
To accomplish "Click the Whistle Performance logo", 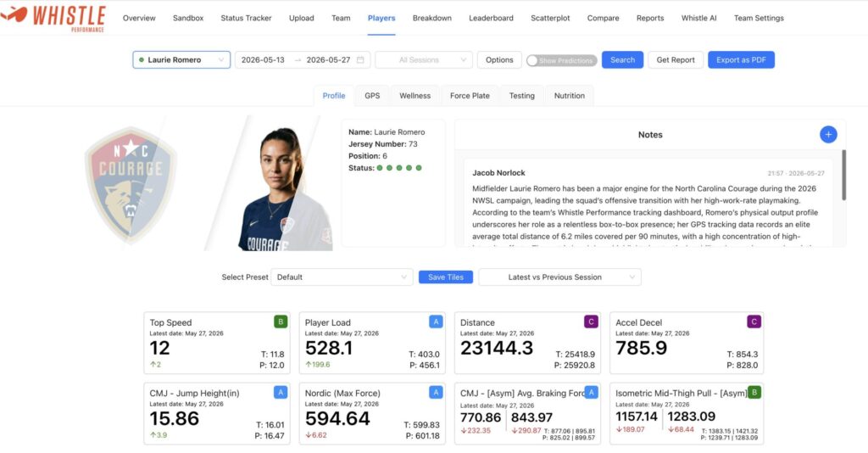I will tap(53, 18).
